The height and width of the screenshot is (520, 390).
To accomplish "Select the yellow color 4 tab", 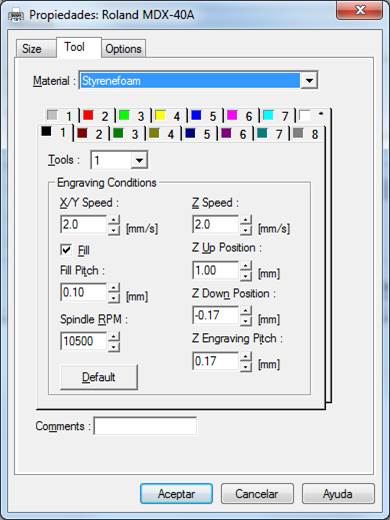I will coord(169,116).
